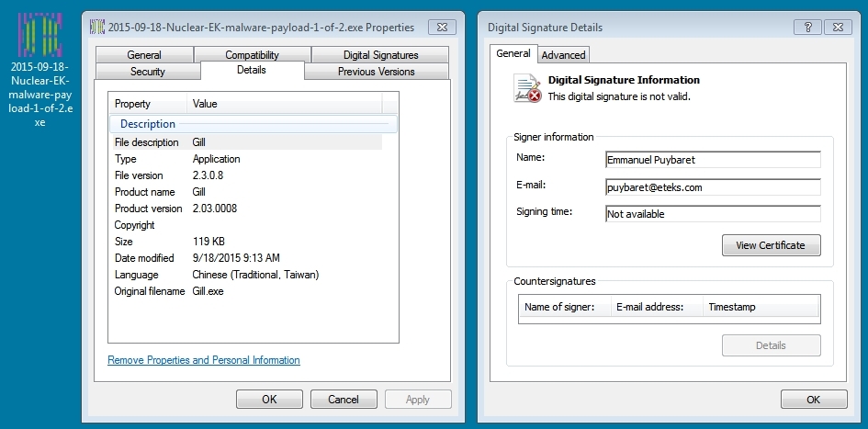Switch to the Security tab
This screenshot has width=868, height=429.
[147, 72]
